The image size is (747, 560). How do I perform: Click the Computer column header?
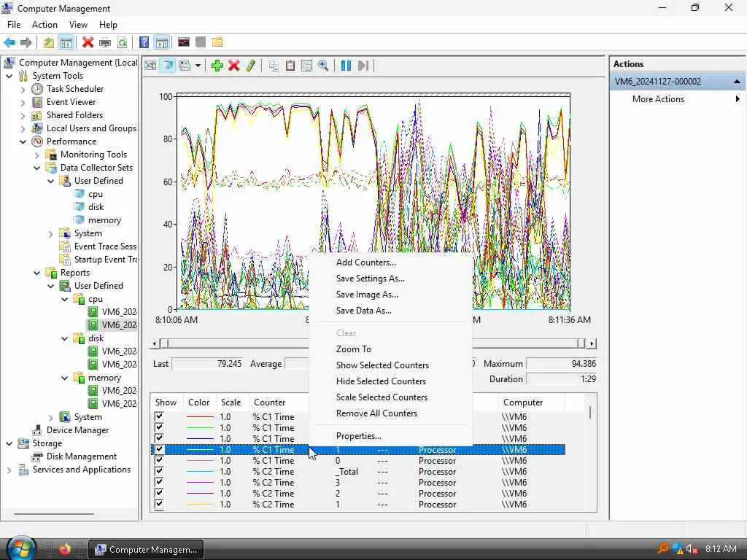[x=522, y=402]
